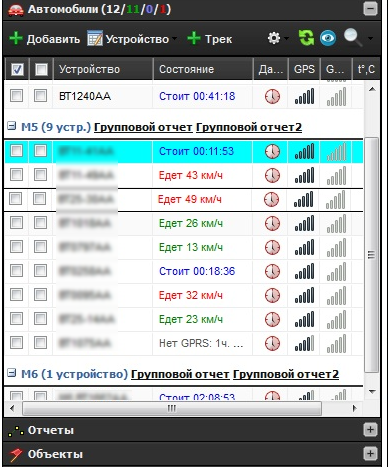Click clock icon in Едет 43 км/ч row
The height and width of the screenshot is (467, 388).
pos(272,175)
